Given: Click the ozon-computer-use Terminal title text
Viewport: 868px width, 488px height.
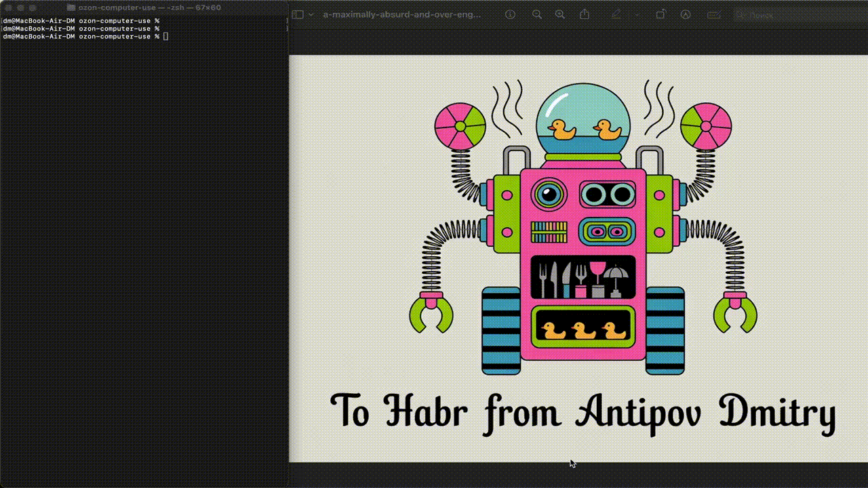Looking at the screenshot, I should (x=117, y=7).
